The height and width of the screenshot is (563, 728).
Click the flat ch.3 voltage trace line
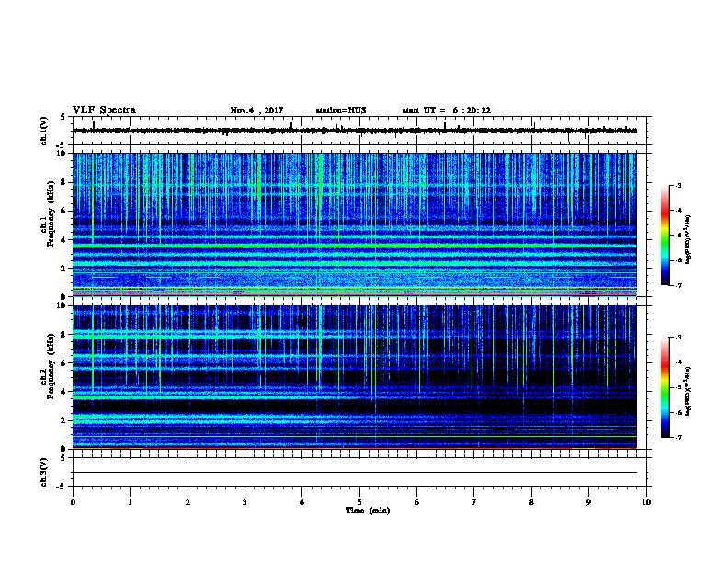click(355, 473)
